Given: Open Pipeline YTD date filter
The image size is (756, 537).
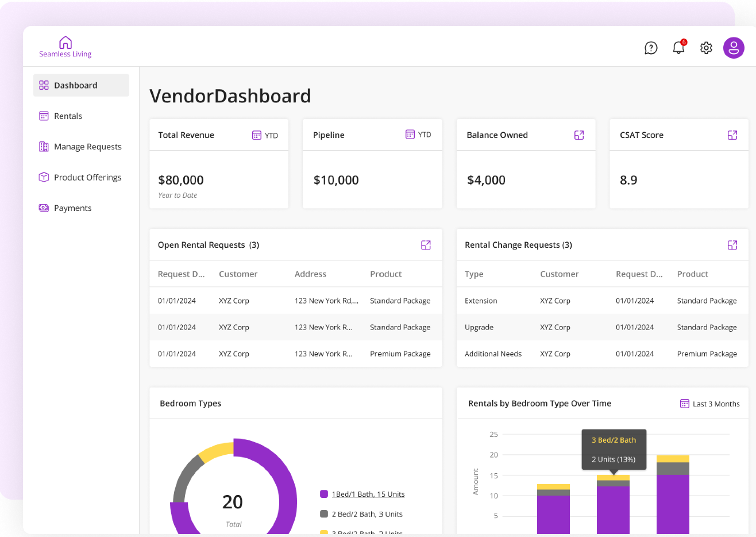Looking at the screenshot, I should point(418,135).
